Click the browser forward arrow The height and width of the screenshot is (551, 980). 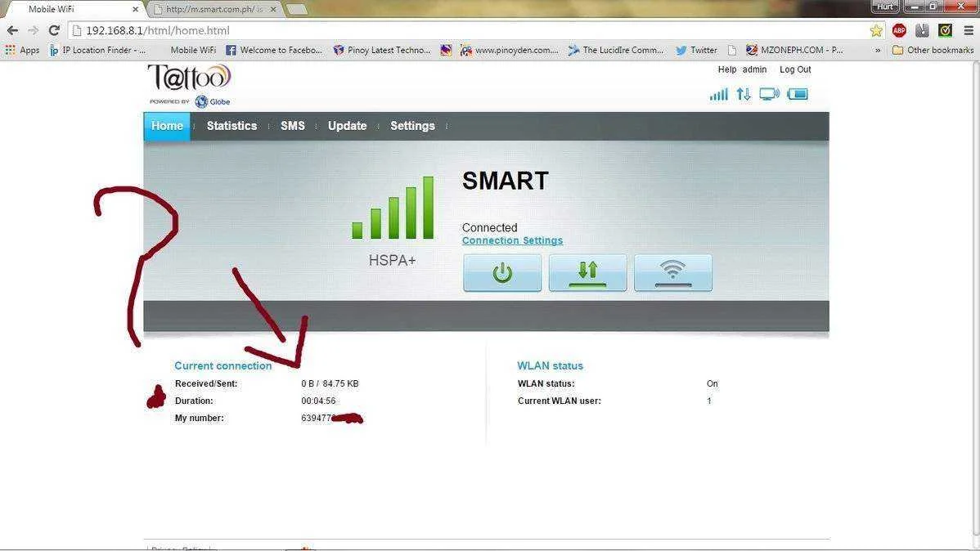33,30
